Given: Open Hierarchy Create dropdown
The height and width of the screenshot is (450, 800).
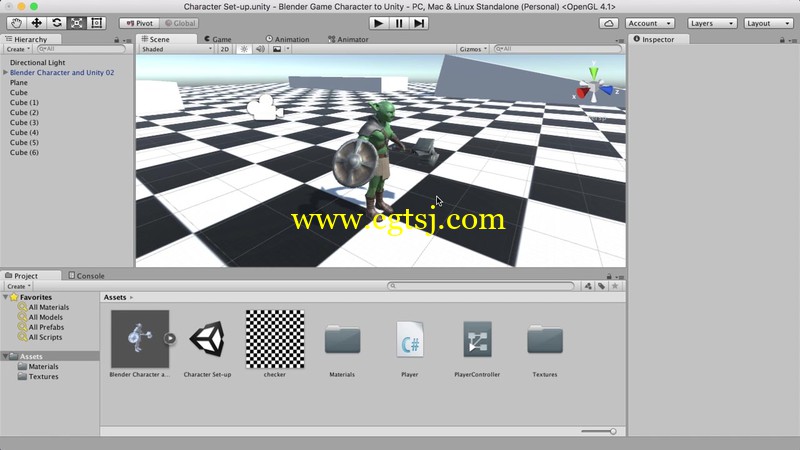Looking at the screenshot, I should (18, 49).
